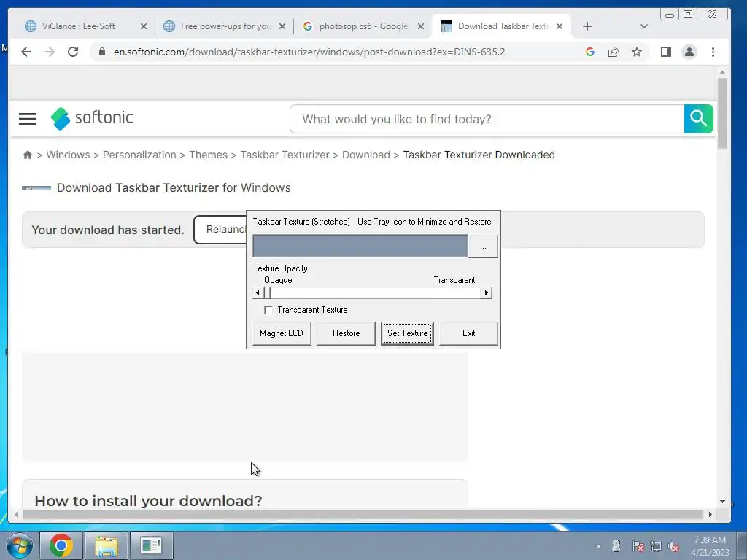View site info via padlock icon

[x=101, y=52]
